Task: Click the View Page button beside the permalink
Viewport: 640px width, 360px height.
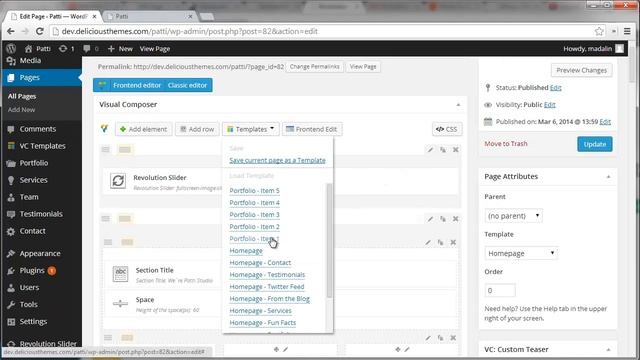Action: coord(363,67)
